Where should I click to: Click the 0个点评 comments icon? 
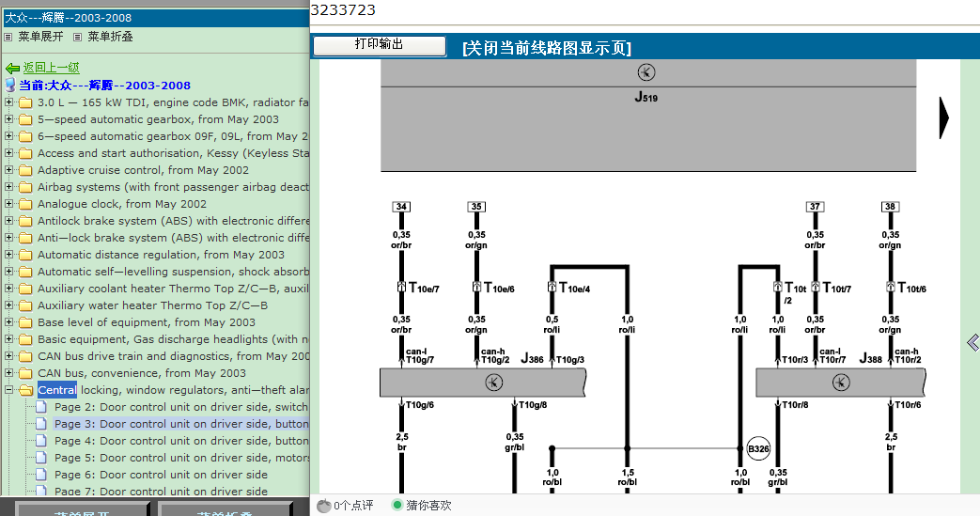pos(324,506)
